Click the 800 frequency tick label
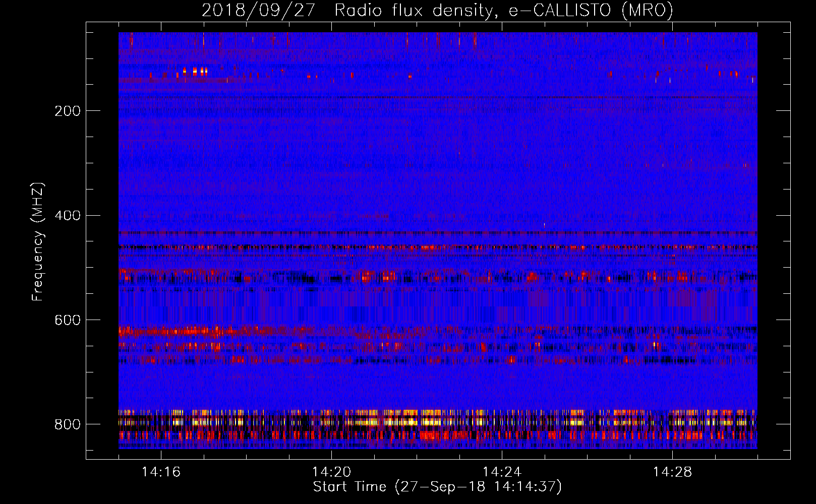 pos(67,424)
